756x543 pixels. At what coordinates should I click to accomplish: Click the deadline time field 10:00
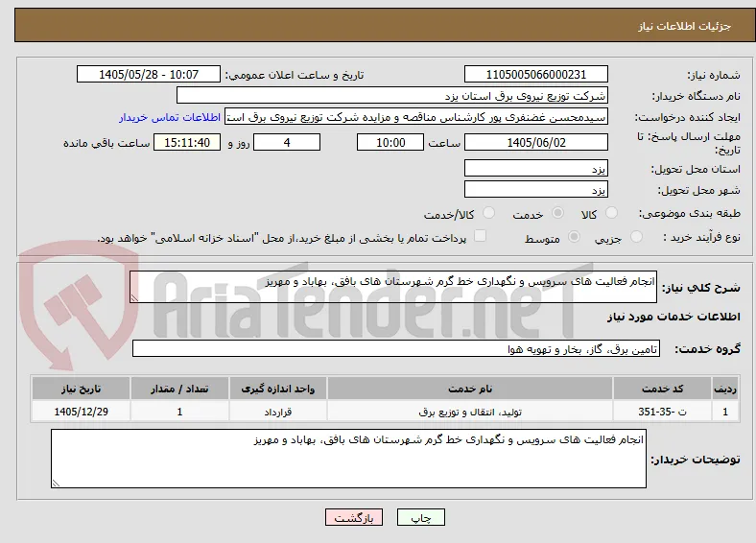click(390, 142)
